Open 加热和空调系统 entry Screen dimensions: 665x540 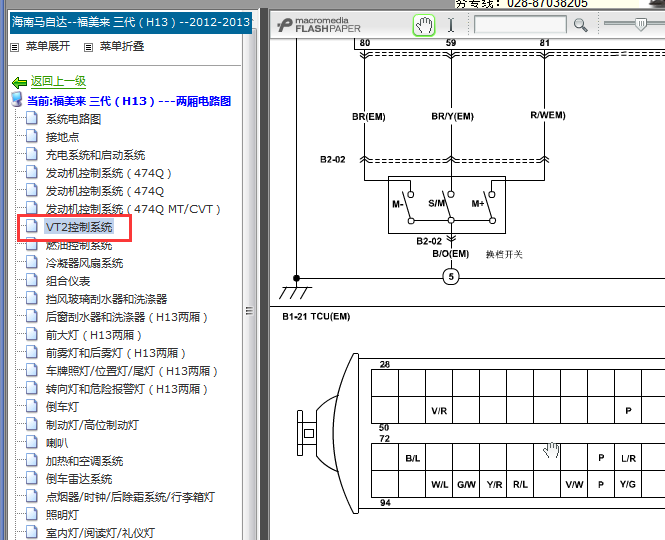coord(84,461)
